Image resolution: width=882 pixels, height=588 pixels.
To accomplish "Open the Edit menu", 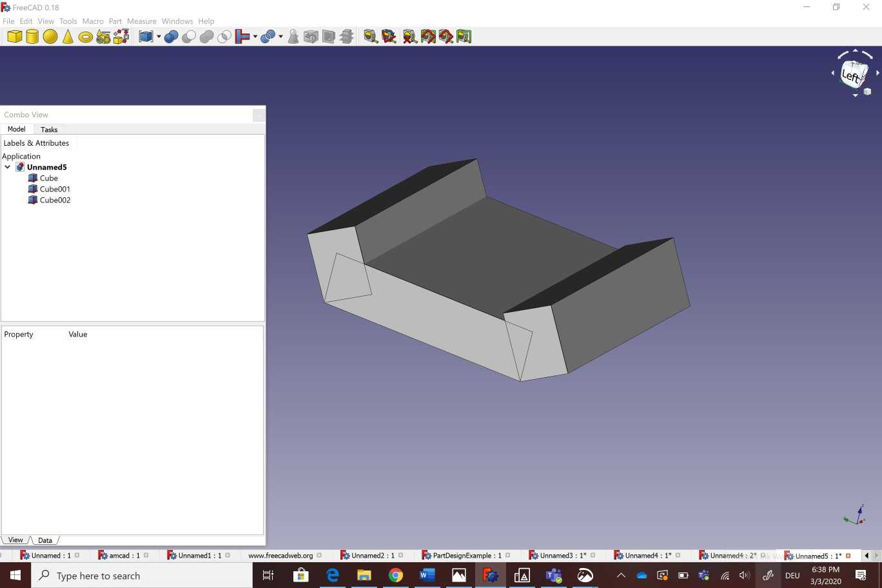I will pos(26,21).
